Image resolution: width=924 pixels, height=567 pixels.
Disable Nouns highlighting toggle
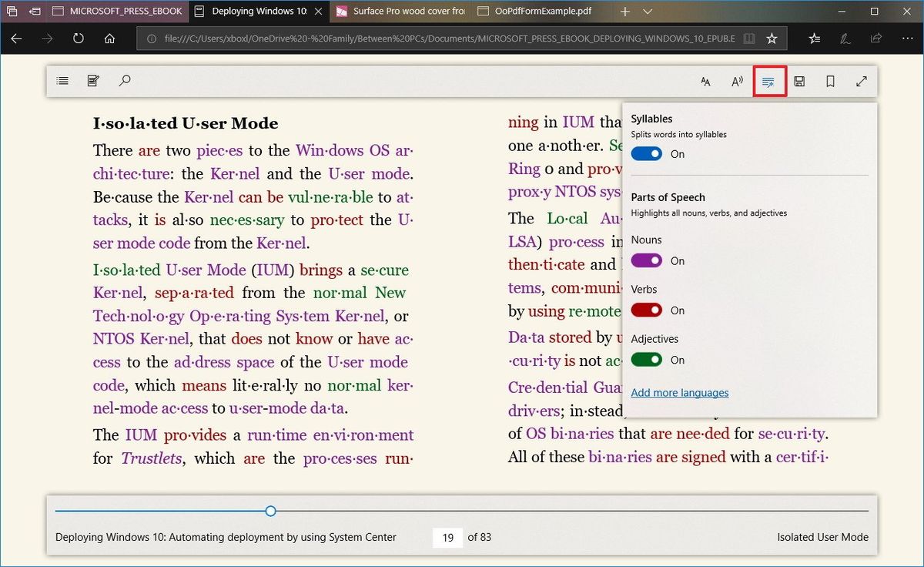[646, 261]
